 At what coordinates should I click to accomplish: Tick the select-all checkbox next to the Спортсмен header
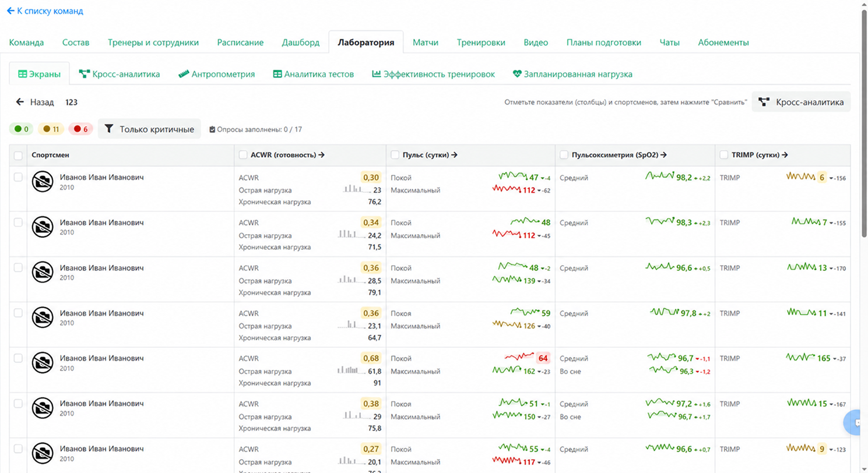(18, 156)
